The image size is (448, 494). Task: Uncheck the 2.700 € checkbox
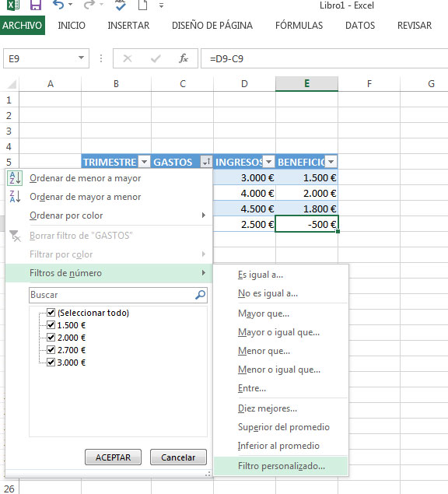tap(51, 350)
